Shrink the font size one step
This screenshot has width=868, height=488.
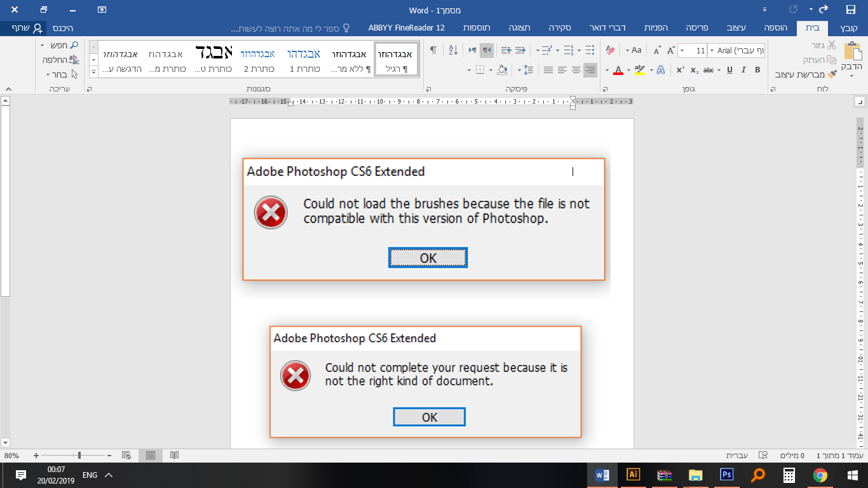(x=657, y=50)
